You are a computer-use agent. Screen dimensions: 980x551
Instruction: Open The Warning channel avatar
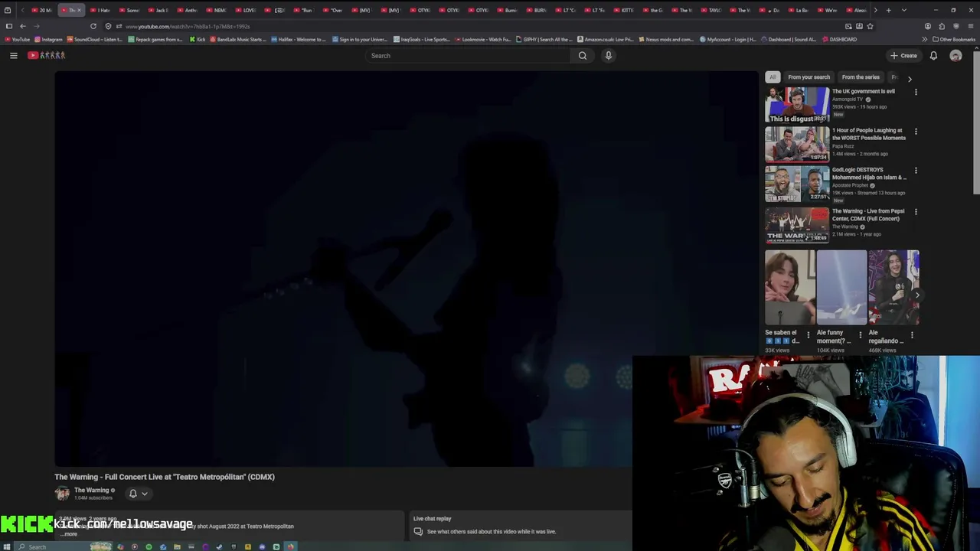click(x=62, y=494)
